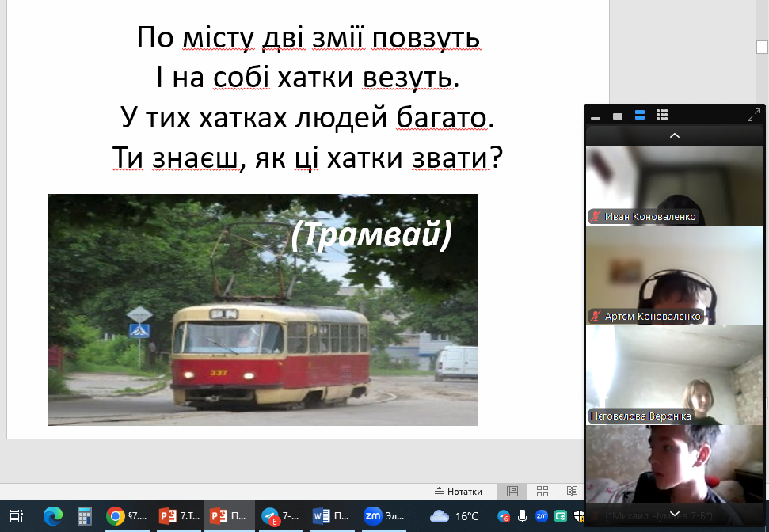The width and height of the screenshot is (769, 532).
Task: Click the muted mic icon by Иван Коноваленко
Action: tap(596, 216)
